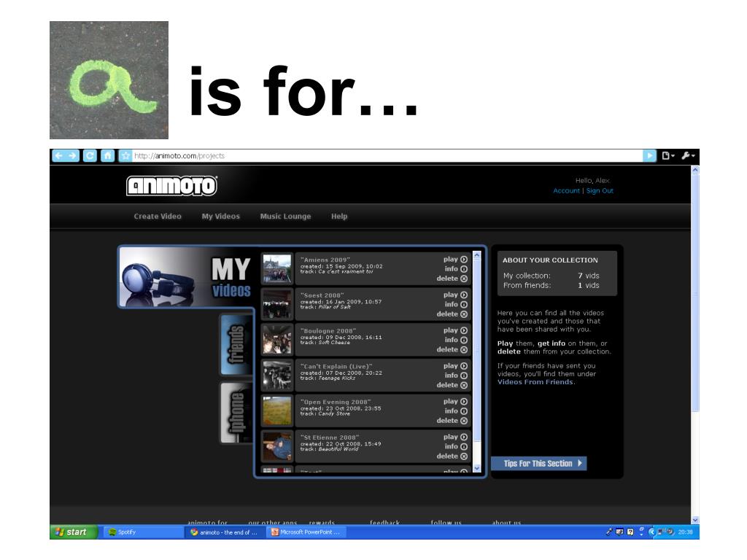
Task: Open the Videos From Friends link
Action: coord(535,382)
